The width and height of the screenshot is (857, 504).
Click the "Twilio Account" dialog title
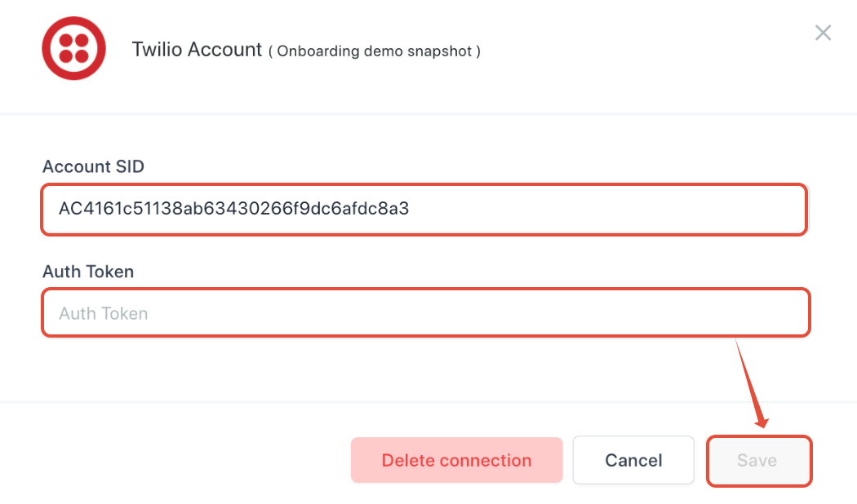coord(197,50)
